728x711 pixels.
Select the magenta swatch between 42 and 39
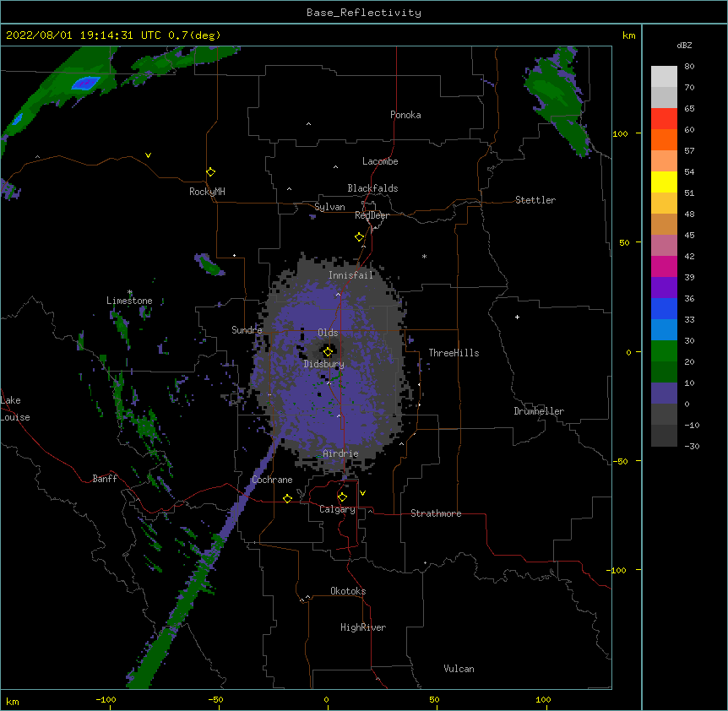click(x=664, y=266)
